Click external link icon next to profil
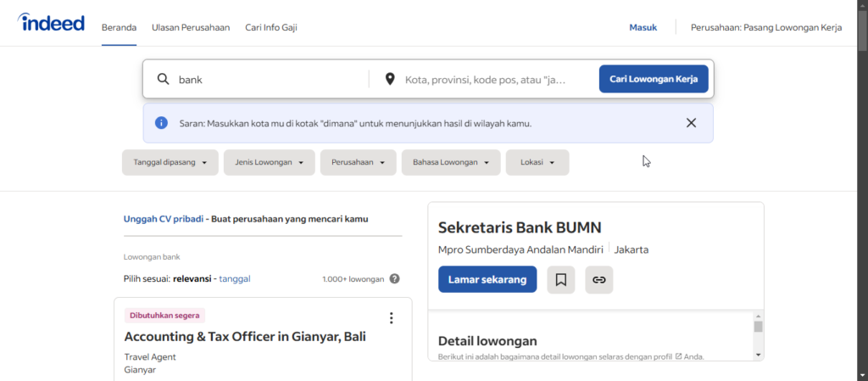Screen dimensions: 868x381 [678, 356]
